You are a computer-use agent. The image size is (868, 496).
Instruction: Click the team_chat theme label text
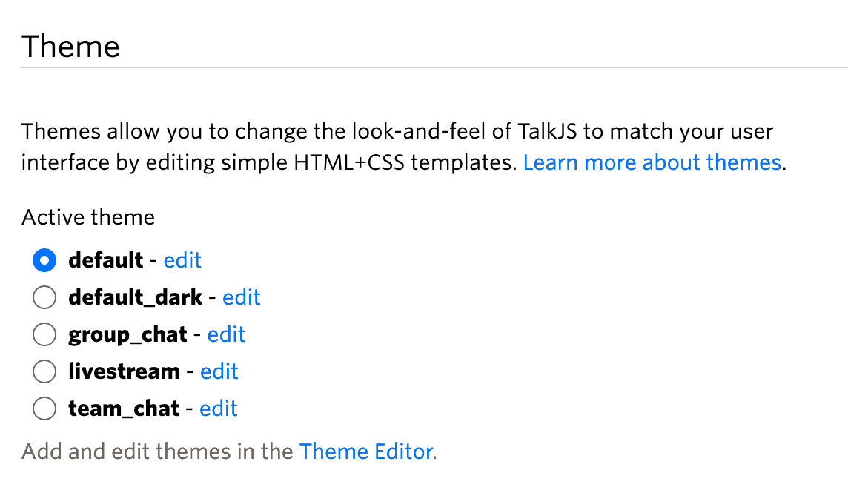(x=122, y=409)
